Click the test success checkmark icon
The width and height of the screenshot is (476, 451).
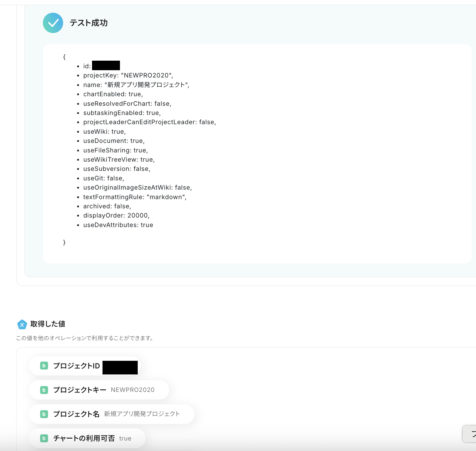[53, 23]
